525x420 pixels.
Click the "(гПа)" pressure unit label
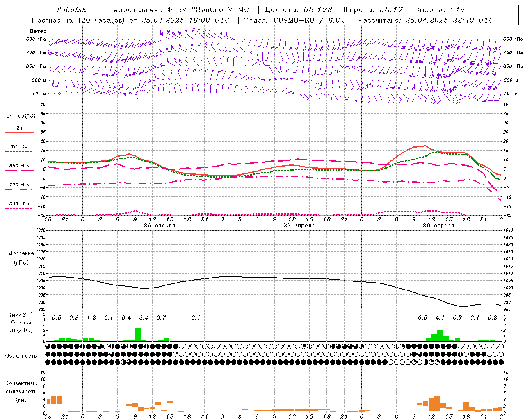[21, 263]
